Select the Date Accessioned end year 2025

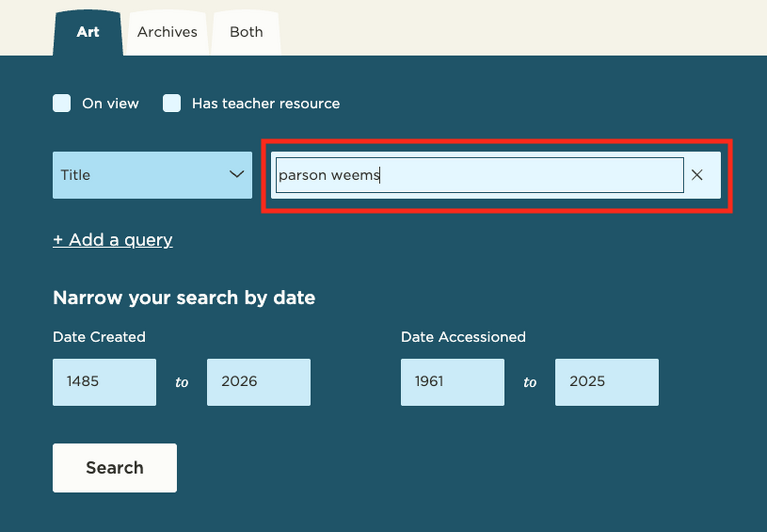tap(606, 382)
